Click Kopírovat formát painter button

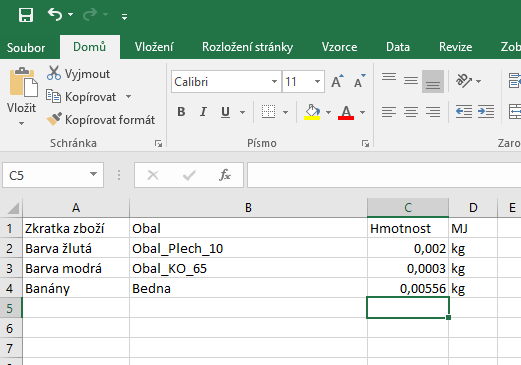[x=101, y=120]
